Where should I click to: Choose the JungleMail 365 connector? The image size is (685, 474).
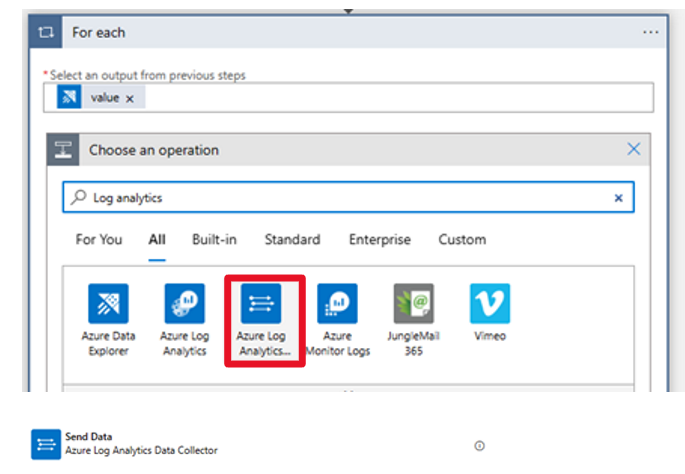[413, 320]
